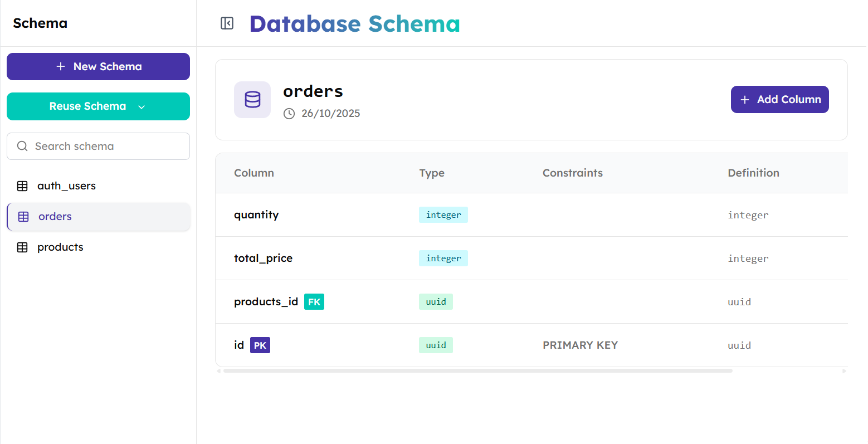Select the products_id column name
Screen dimensions: 868x444
266,302
